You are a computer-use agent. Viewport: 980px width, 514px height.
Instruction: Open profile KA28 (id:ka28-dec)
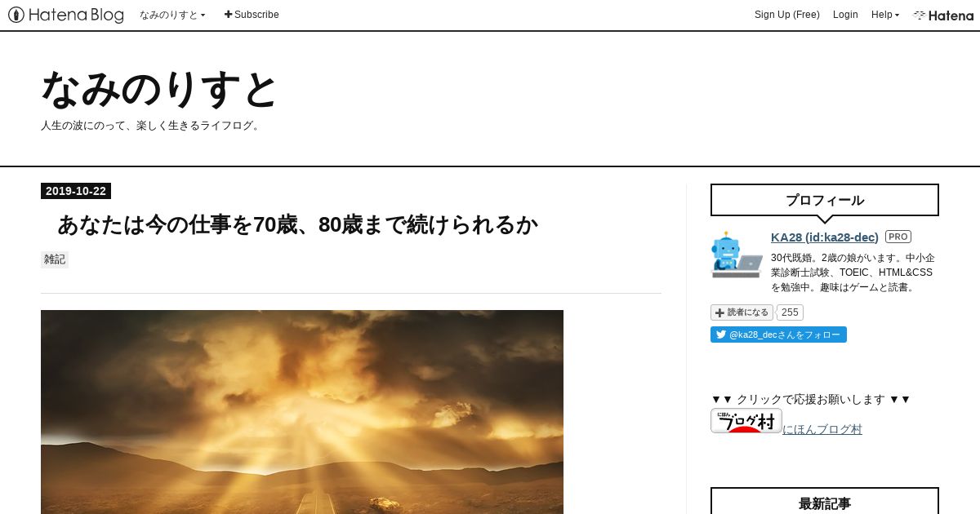tap(825, 237)
